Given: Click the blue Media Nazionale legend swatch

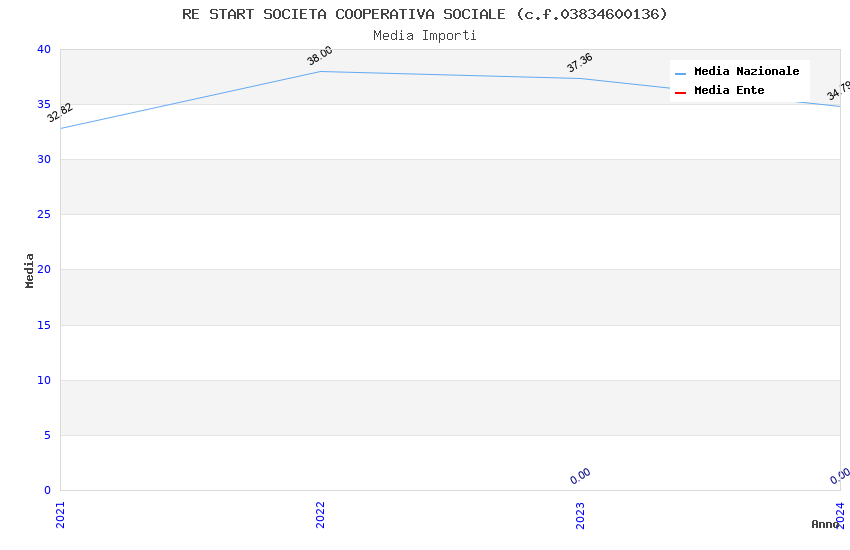Looking at the screenshot, I should pyautogui.click(x=681, y=73).
